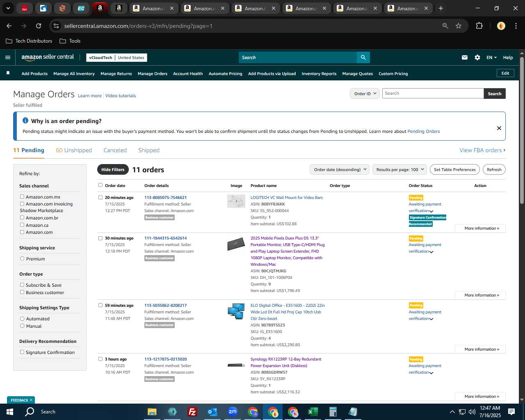The height and width of the screenshot is (420, 525).
Task: Select the Premium shipping service radio
Action: click(22, 258)
